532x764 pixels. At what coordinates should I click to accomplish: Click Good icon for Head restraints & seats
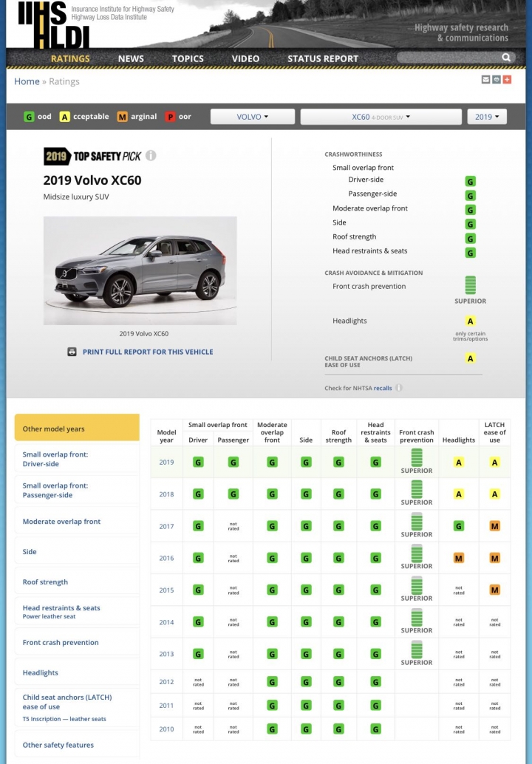pyautogui.click(x=470, y=253)
